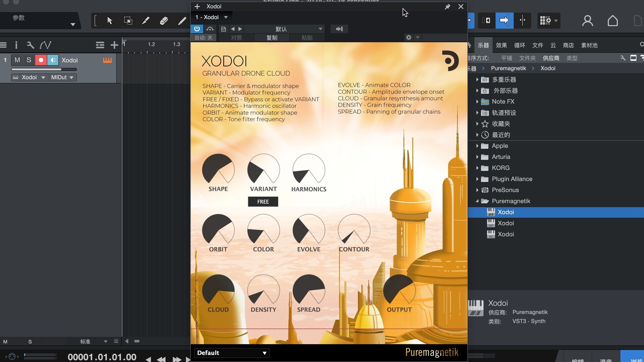Toggle autoscroll arrow button in toolbar
Viewport: 644px width, 362px height.
coord(504,21)
